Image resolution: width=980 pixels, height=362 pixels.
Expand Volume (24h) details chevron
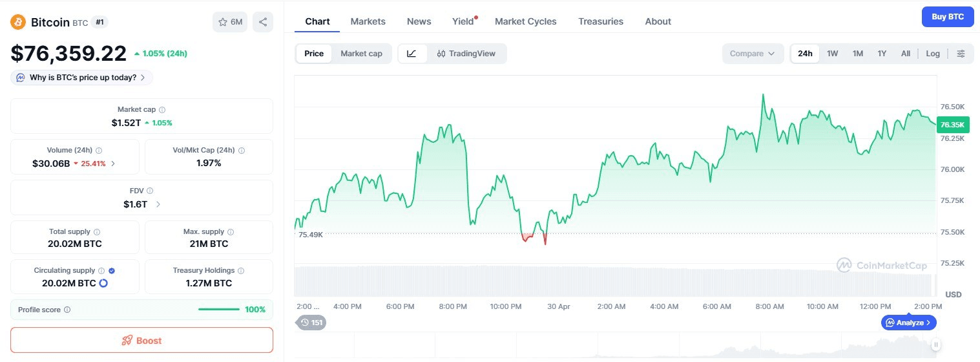(114, 164)
